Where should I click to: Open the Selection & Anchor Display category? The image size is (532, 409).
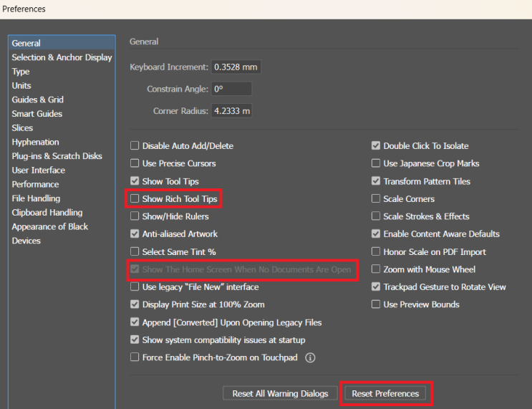point(62,57)
